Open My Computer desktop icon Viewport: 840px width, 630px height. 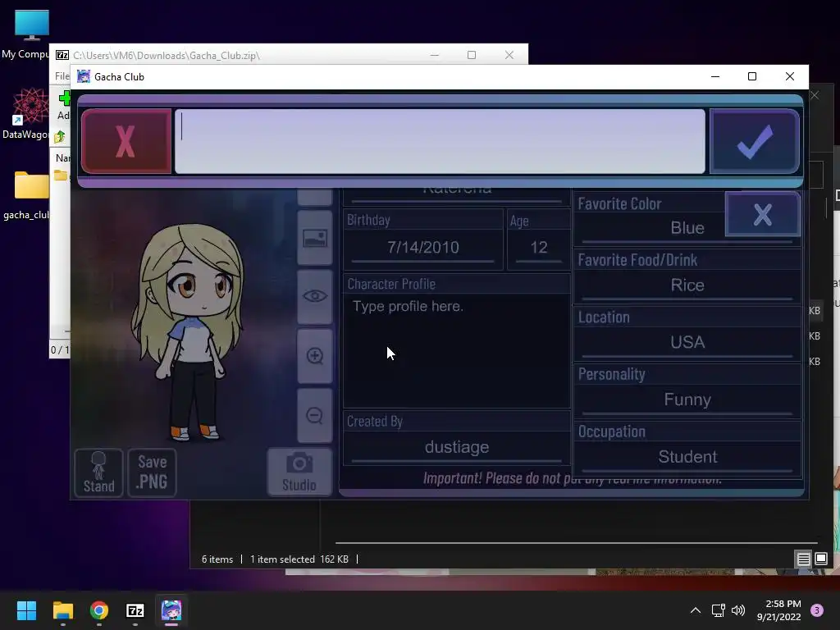point(31,34)
